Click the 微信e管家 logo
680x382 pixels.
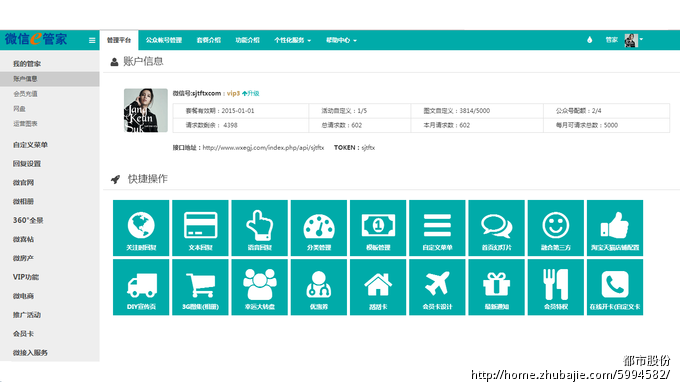36,39
